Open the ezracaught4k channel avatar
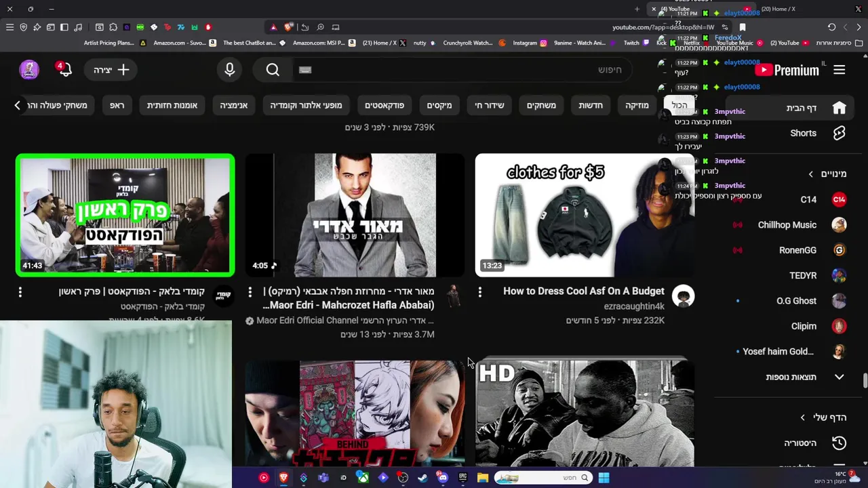 pyautogui.click(x=683, y=296)
